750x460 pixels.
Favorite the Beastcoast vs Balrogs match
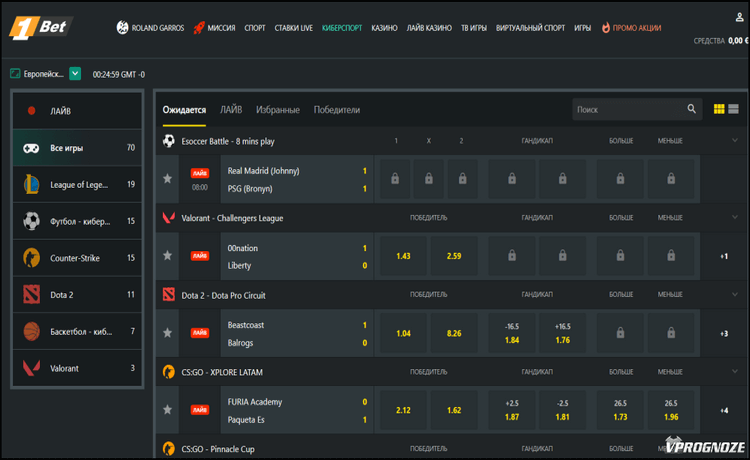(167, 333)
